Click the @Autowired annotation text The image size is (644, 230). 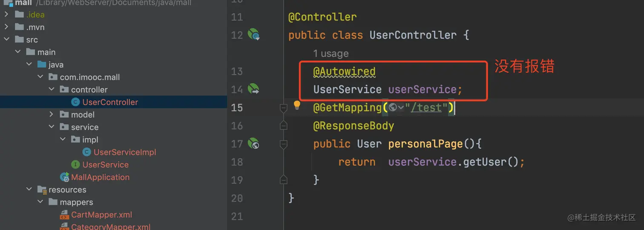pyautogui.click(x=345, y=71)
